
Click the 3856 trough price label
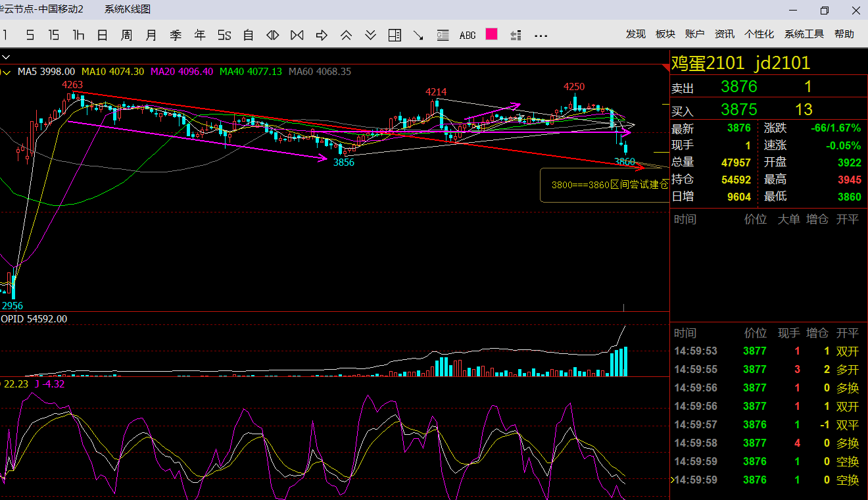pos(344,162)
